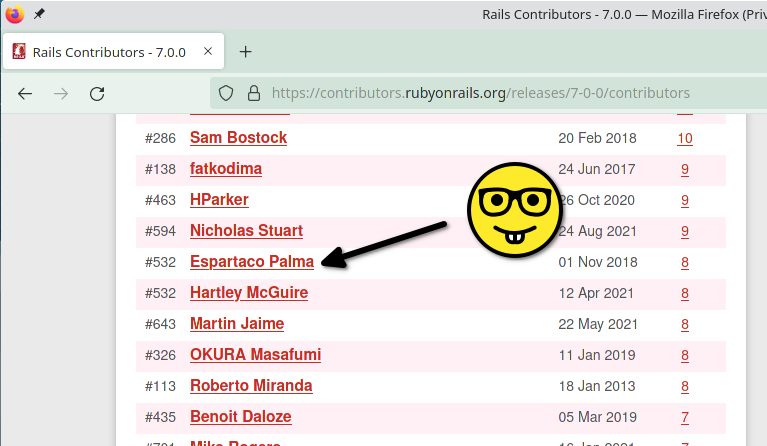This screenshot has height=446, width=767.
Task: Open OKURA Masafumi's 8 commits link
Action: click(685, 356)
